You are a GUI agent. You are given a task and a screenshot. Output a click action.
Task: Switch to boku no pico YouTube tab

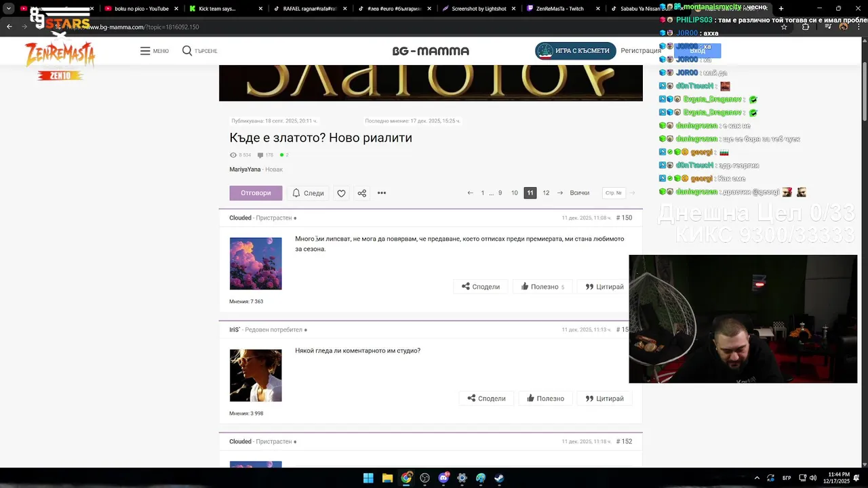[x=142, y=9]
